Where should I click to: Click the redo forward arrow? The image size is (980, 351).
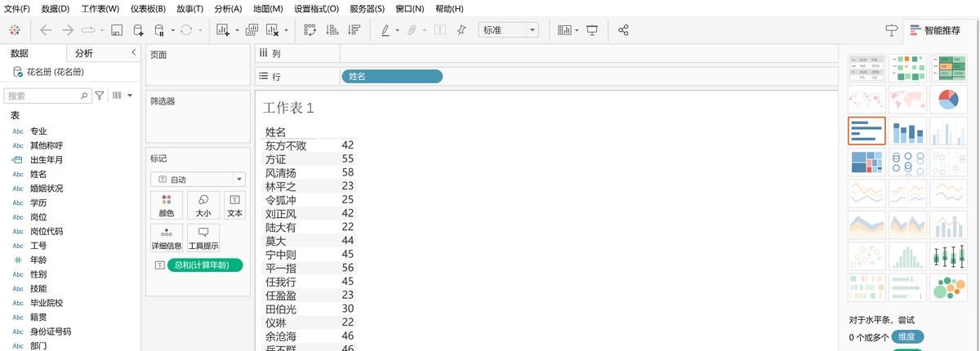tap(67, 30)
